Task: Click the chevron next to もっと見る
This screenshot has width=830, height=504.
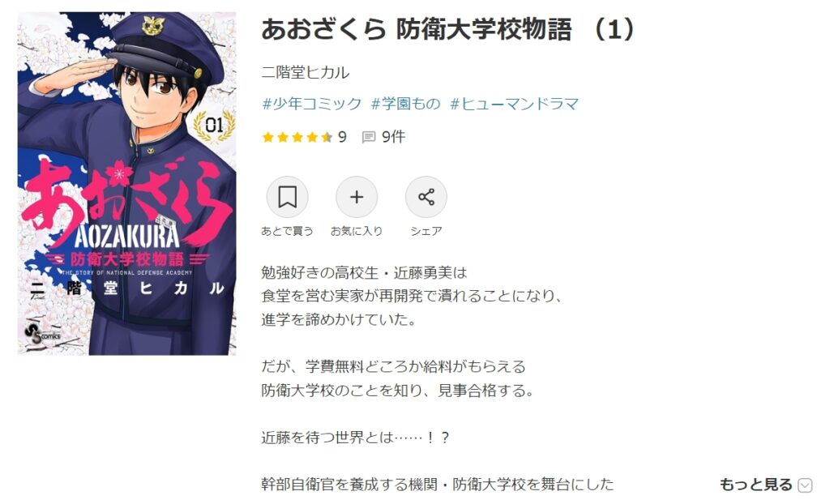Action: (805, 485)
